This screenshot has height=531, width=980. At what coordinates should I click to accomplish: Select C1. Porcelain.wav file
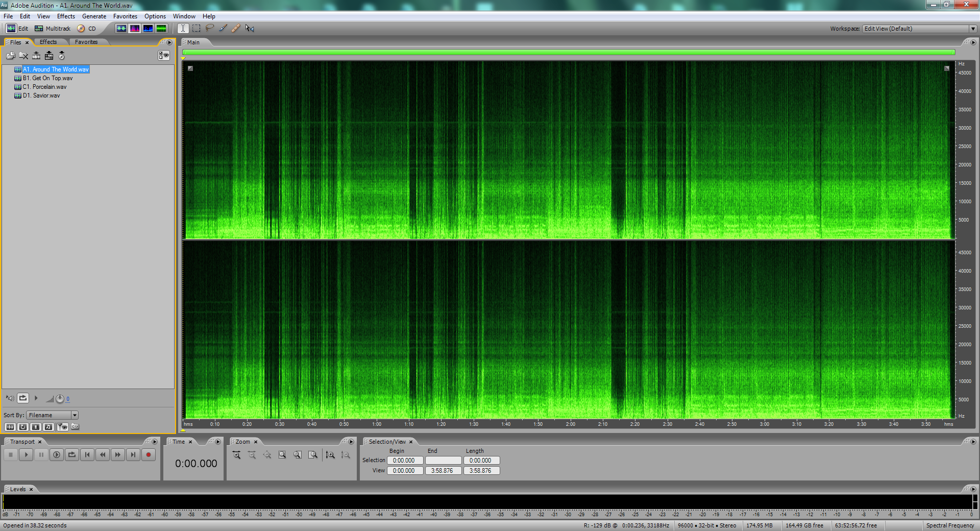point(44,87)
